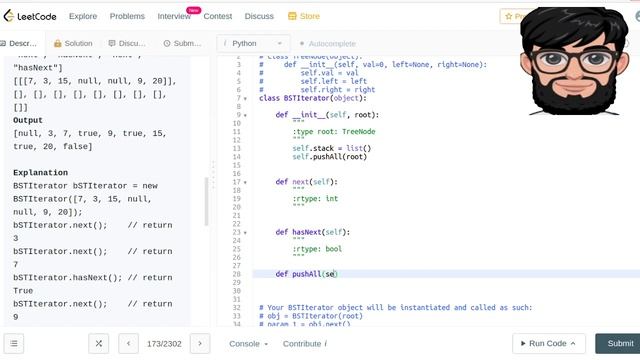Click the Run Code button
This screenshot has height=360, width=640.
point(549,344)
